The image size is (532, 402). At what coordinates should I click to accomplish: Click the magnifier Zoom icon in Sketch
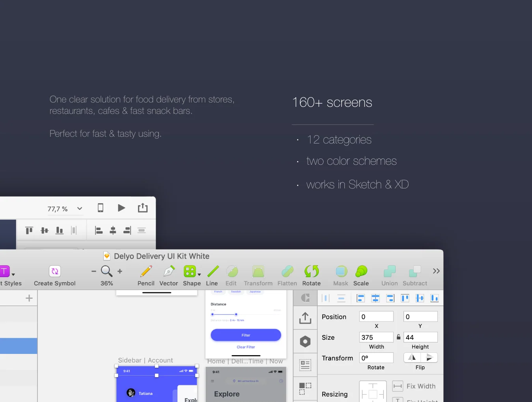pyautogui.click(x=106, y=271)
